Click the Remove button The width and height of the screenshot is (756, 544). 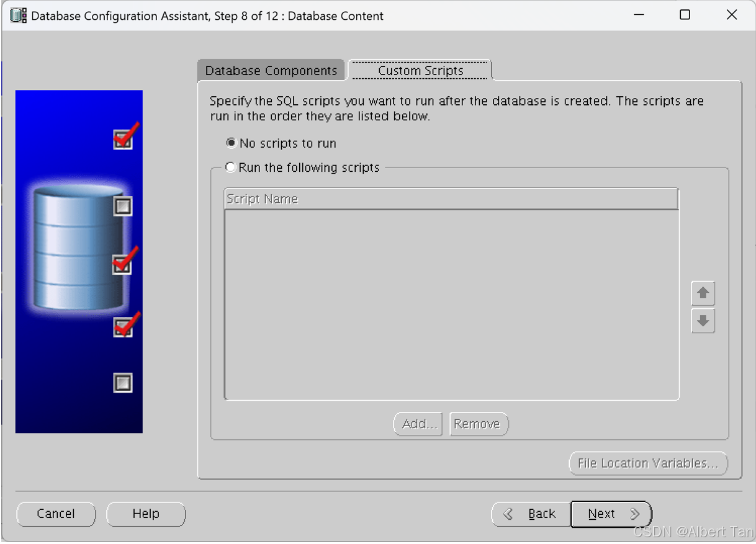pyautogui.click(x=478, y=424)
